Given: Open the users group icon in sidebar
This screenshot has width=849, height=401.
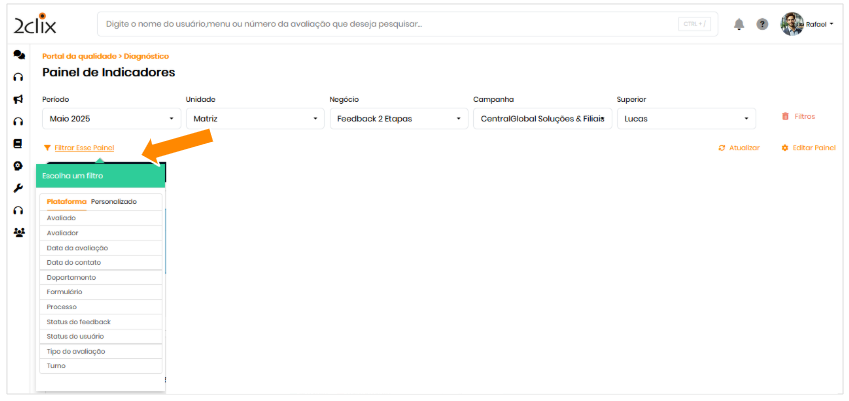Looking at the screenshot, I should click(x=18, y=232).
